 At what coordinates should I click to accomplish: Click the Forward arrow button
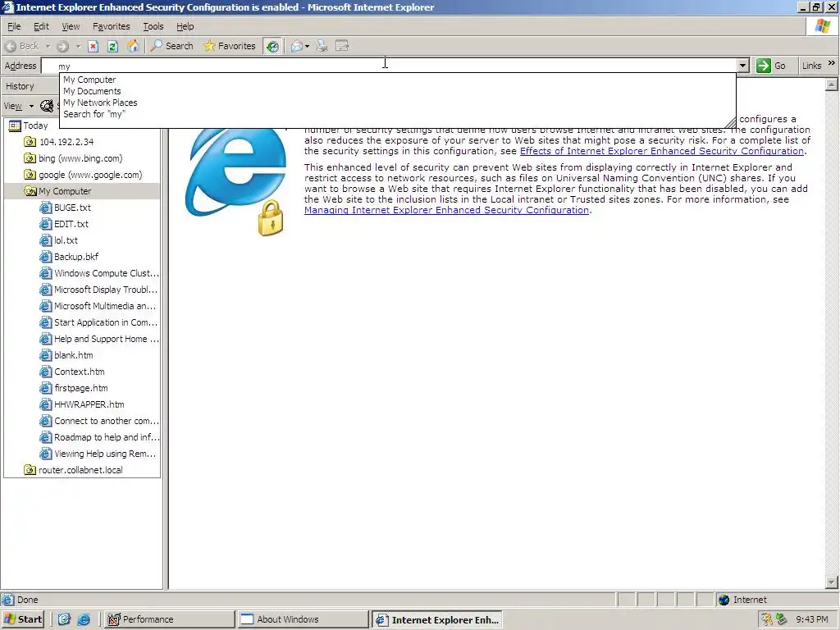(x=62, y=46)
